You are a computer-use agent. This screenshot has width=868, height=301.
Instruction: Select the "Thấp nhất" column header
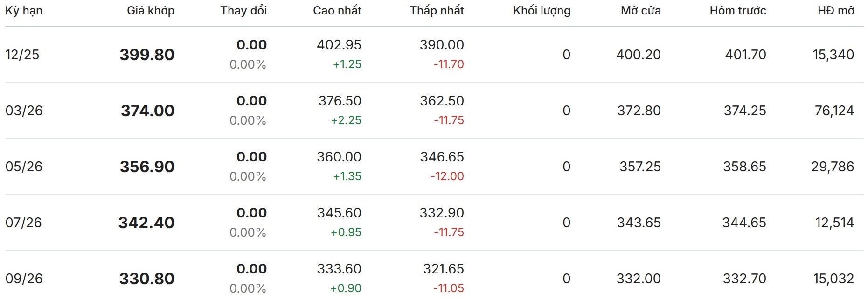(437, 11)
